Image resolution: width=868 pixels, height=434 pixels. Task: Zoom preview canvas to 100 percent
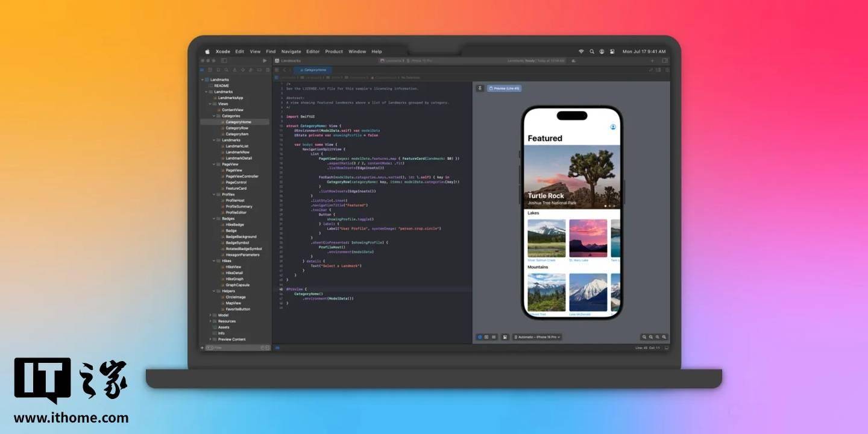tap(650, 337)
